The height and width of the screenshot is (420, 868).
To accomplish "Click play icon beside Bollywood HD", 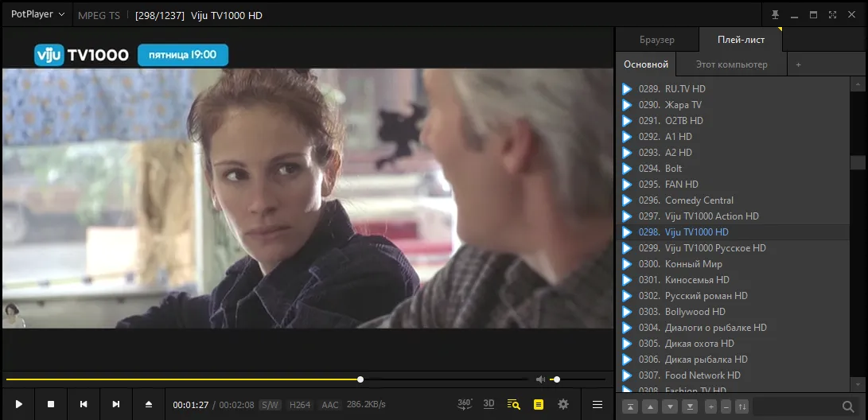I will 627,312.
